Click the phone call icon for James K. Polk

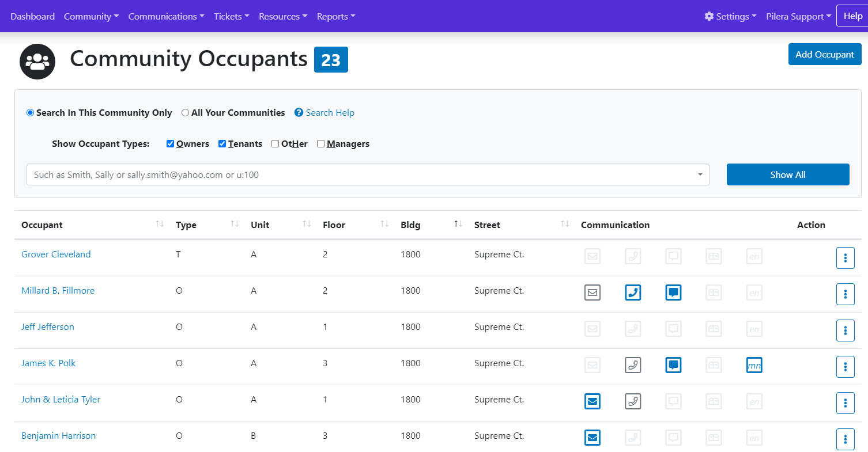[x=633, y=365]
